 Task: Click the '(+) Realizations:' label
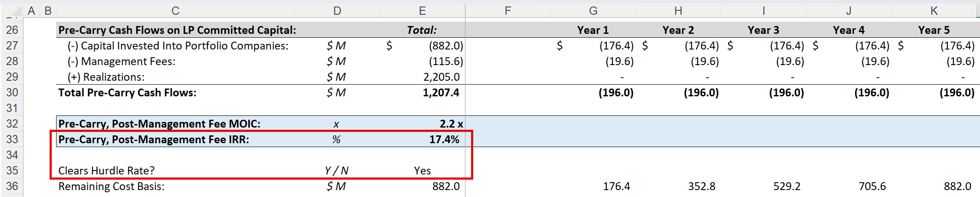pyautogui.click(x=106, y=77)
